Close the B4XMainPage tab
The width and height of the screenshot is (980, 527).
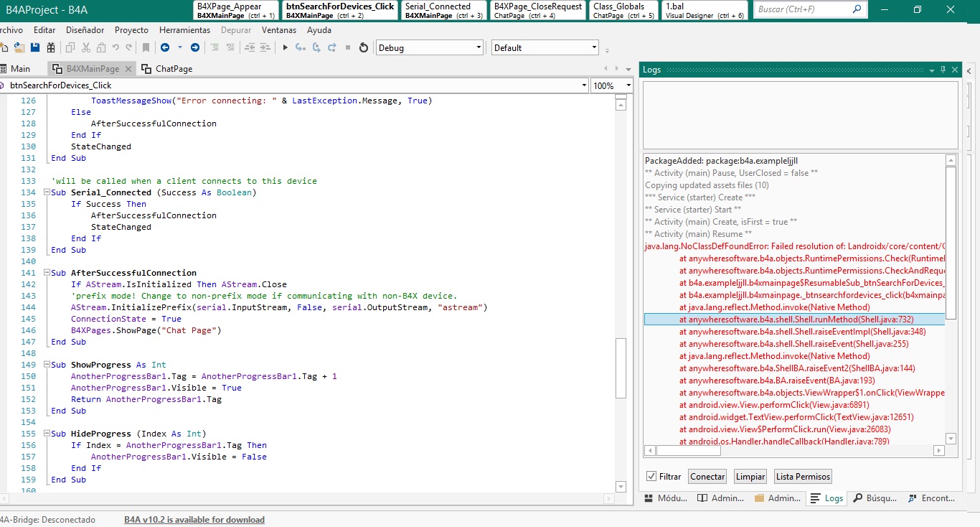click(128, 69)
